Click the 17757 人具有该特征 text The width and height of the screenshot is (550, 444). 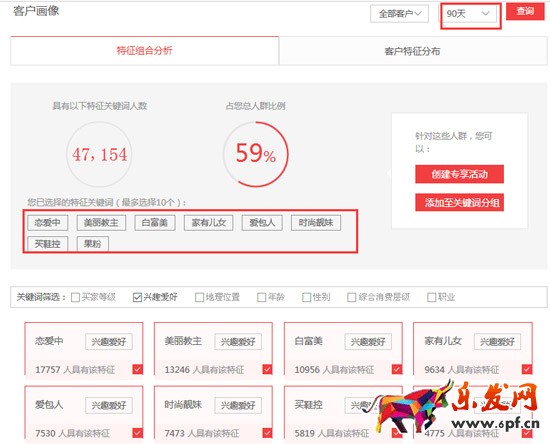(75, 370)
